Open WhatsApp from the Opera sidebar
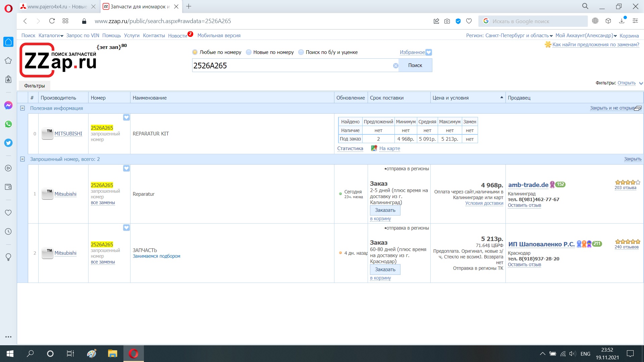Viewport: 644px width, 362px height. point(8,124)
